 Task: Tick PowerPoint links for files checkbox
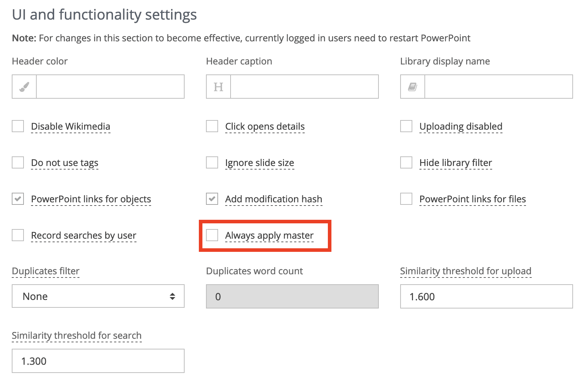[406, 199]
